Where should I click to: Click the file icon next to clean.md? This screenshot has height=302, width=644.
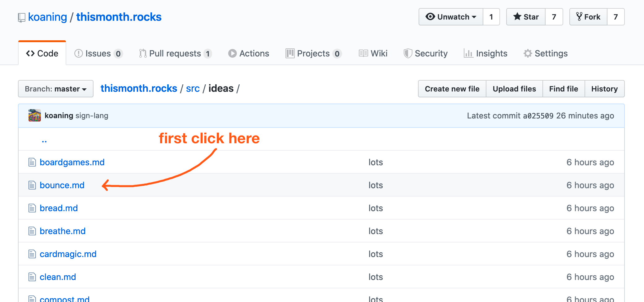pyautogui.click(x=32, y=277)
